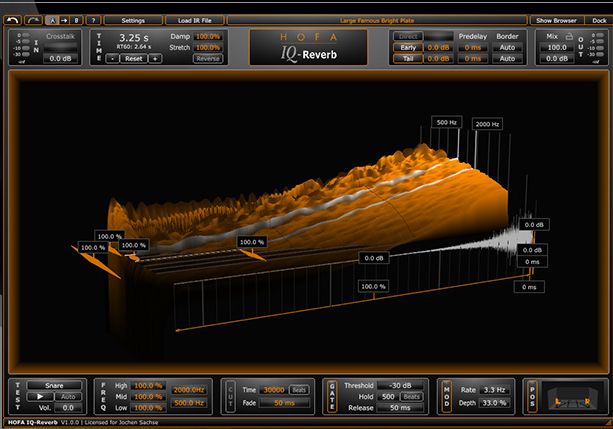Open the Large Famous Bright Plate preset bar
The image size is (613, 429).
377,20
